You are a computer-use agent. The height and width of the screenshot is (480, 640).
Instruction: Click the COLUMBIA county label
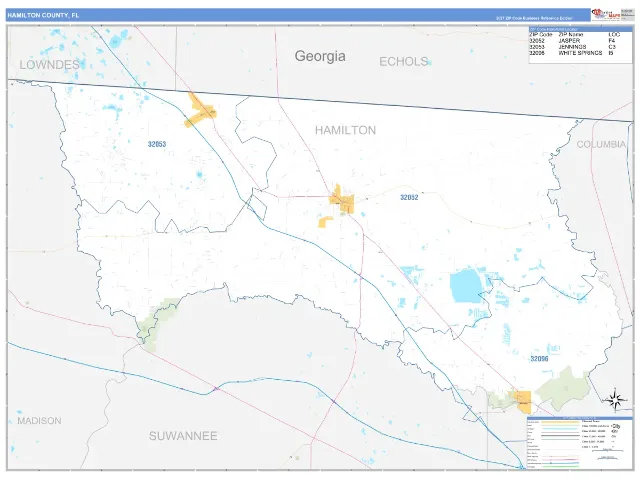pos(601,144)
